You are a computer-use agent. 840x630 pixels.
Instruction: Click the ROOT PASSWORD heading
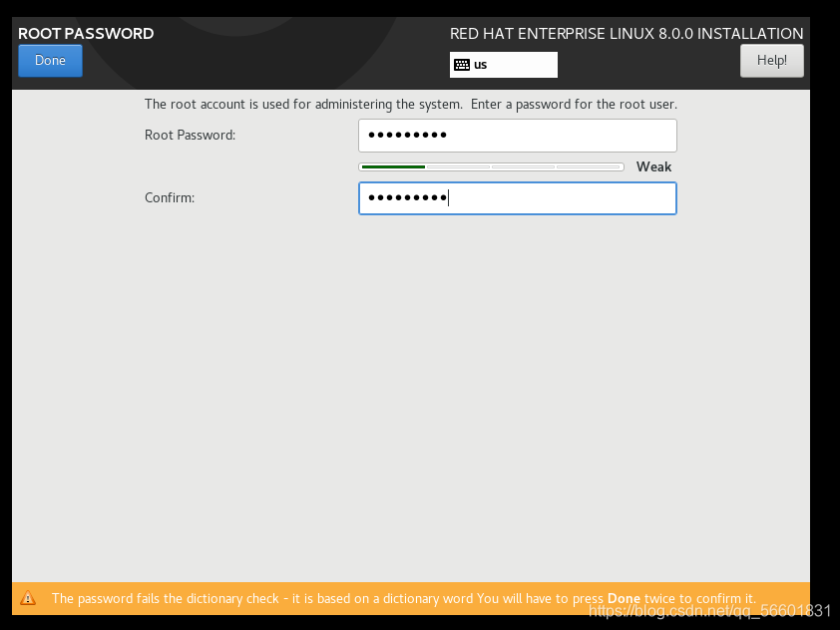86,33
